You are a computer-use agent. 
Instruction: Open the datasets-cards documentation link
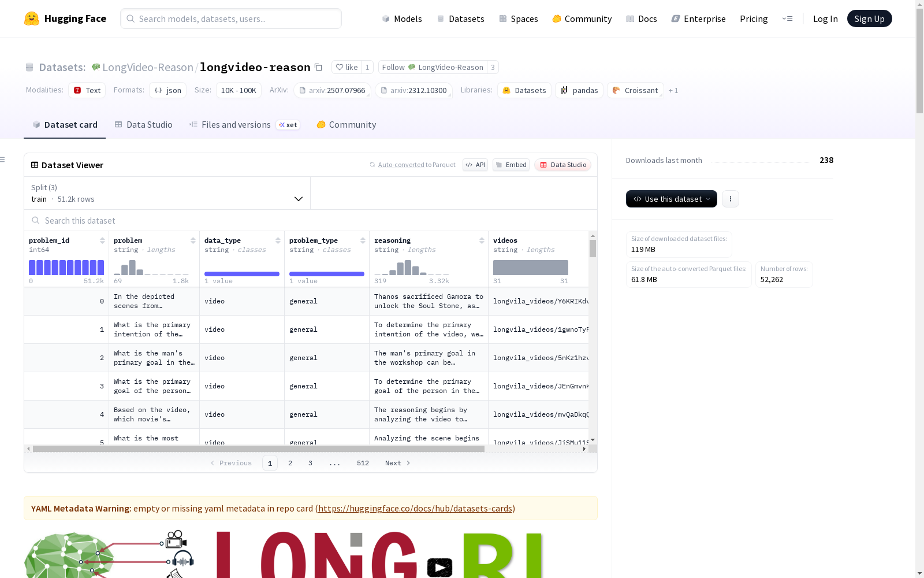coord(415,509)
